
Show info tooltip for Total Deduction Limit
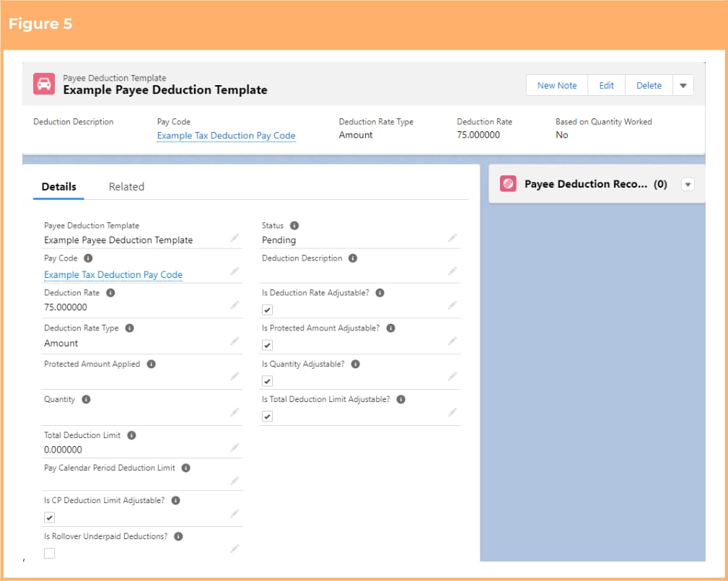point(132,436)
